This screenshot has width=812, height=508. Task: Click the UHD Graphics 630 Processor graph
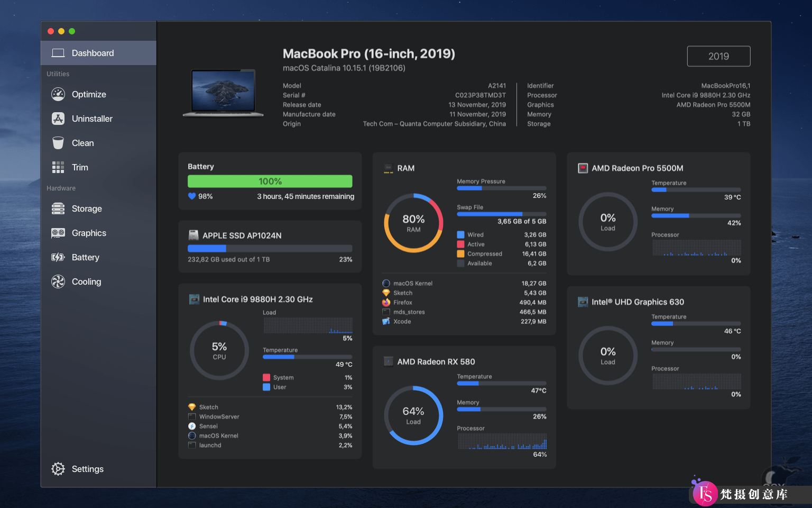click(x=696, y=382)
